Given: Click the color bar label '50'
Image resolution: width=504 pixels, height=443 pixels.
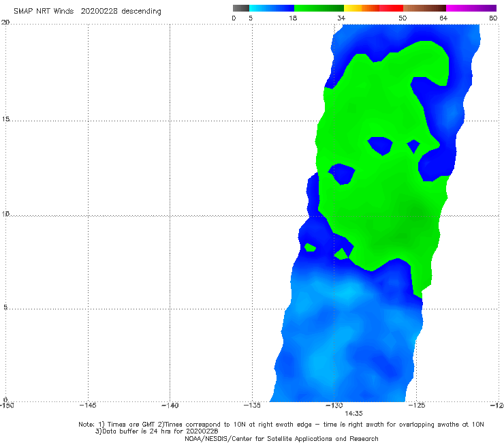Looking at the screenshot, I should 403,18.
